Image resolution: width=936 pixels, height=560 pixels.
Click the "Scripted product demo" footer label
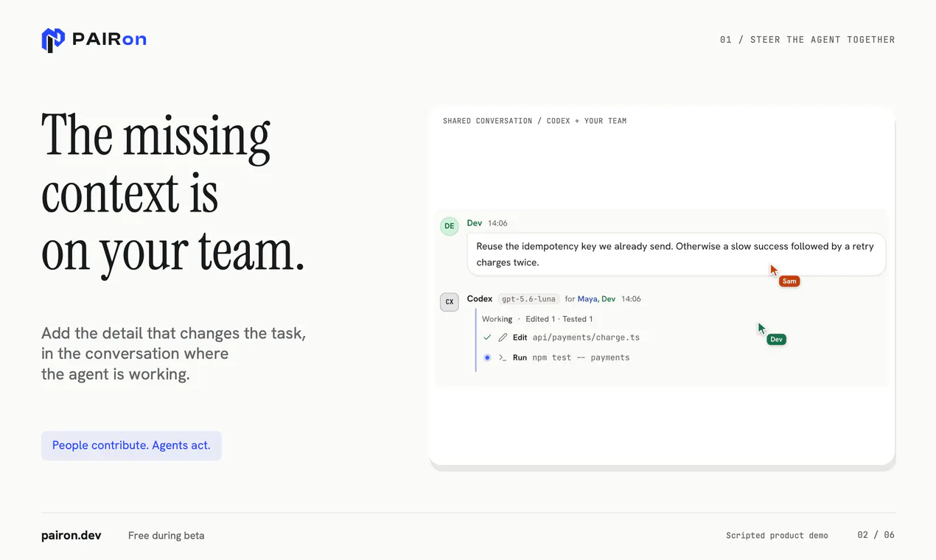point(777,536)
